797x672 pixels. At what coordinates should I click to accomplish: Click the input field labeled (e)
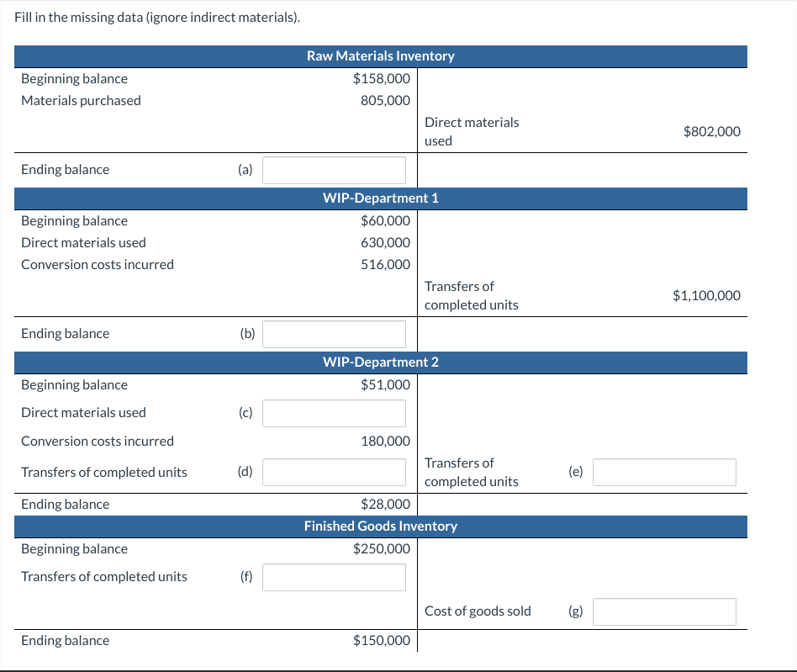[664, 472]
